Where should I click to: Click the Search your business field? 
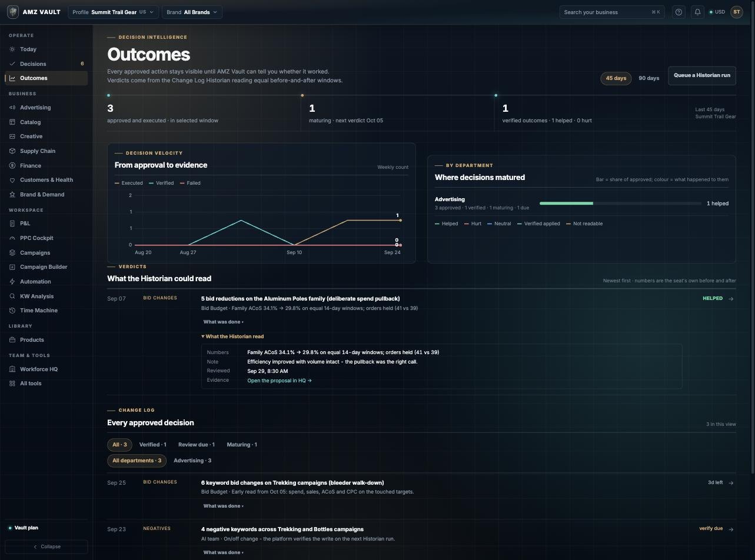point(611,12)
